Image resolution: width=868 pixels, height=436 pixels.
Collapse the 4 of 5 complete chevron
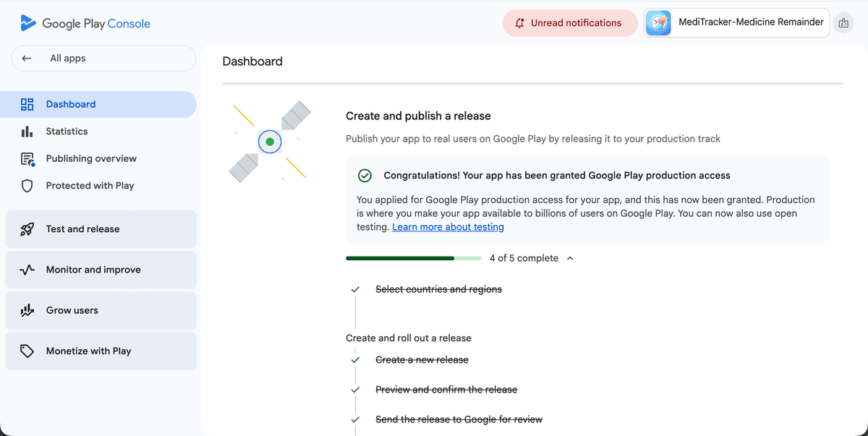pos(570,258)
